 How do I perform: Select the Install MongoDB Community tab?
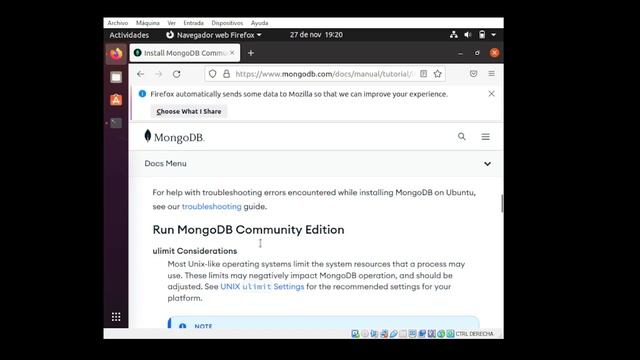pyautogui.click(x=184, y=53)
